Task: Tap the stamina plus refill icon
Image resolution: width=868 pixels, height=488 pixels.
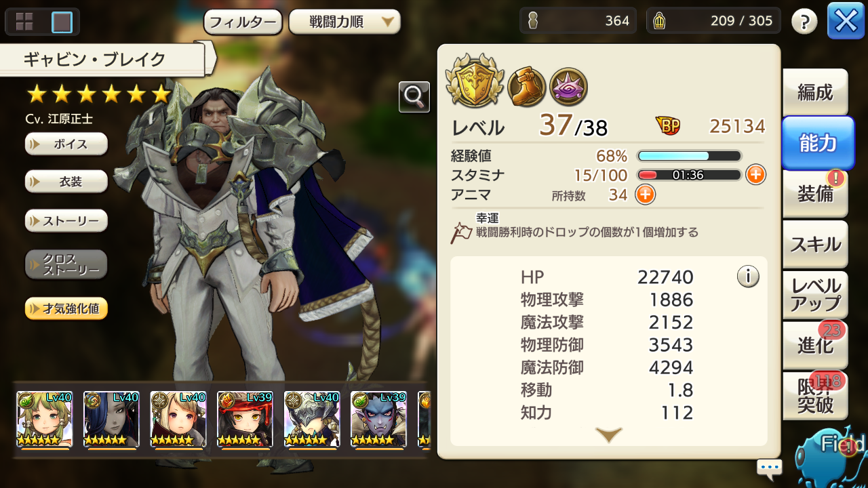Action: click(x=755, y=175)
